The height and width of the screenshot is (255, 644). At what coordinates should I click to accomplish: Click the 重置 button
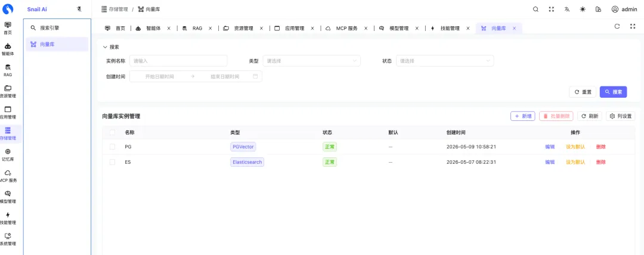[583, 92]
